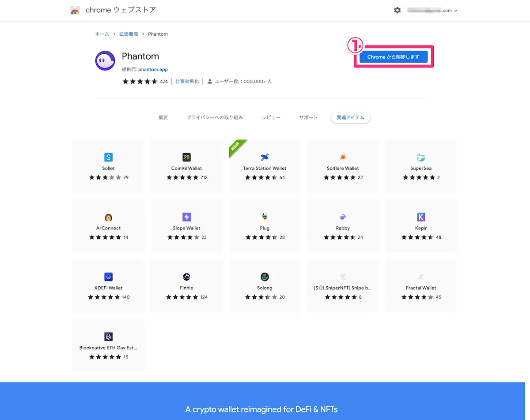Open the Terra Station Wallet name text

[x=265, y=168]
